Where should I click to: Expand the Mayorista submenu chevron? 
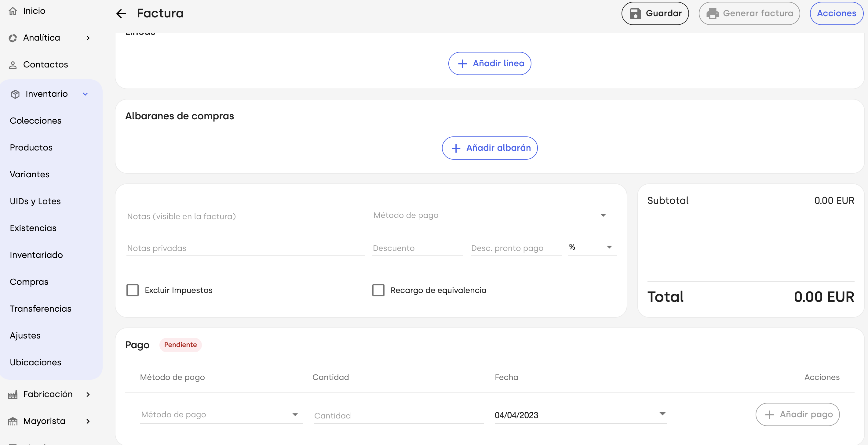88,421
